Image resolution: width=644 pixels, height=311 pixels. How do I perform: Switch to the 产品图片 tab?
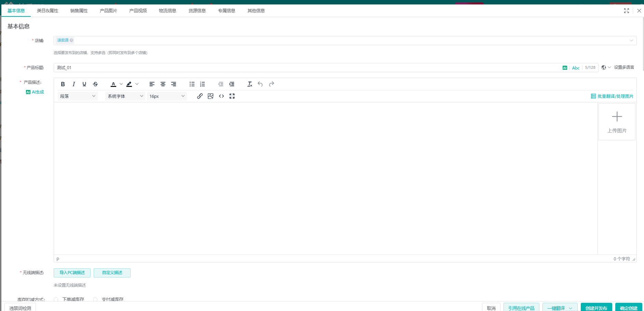click(108, 11)
